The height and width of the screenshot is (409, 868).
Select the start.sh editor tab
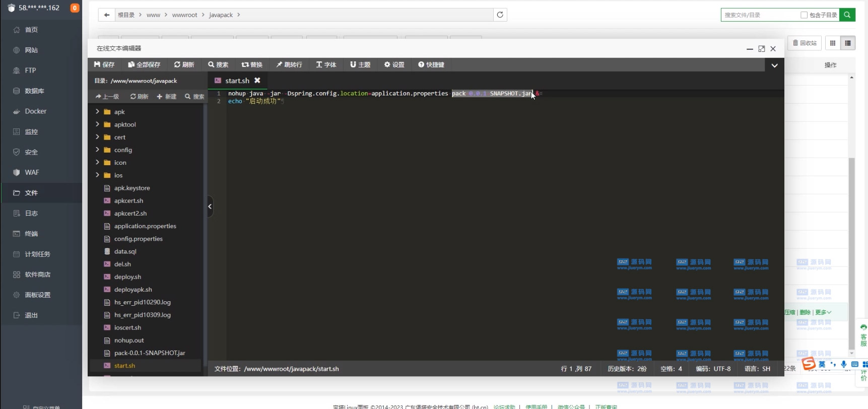point(237,81)
